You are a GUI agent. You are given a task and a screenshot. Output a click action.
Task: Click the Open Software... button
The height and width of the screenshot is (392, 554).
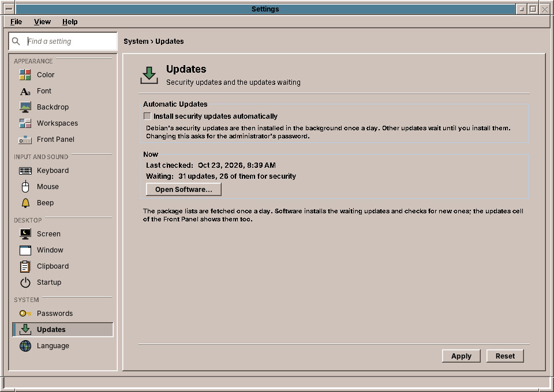pyautogui.click(x=184, y=190)
